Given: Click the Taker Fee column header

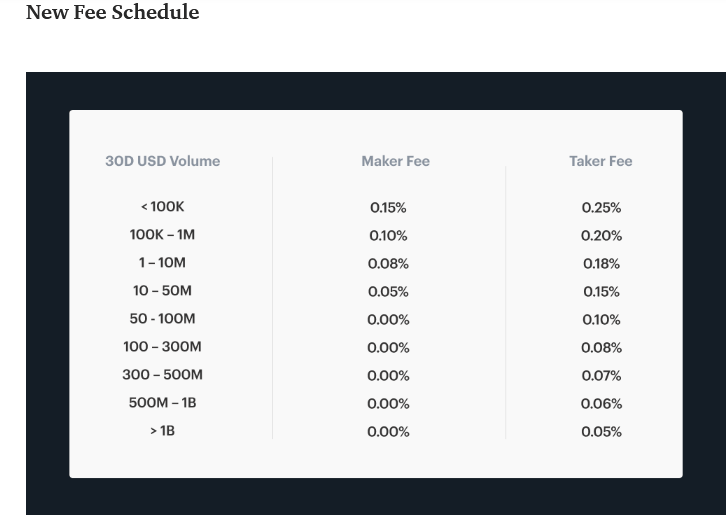Looking at the screenshot, I should click(x=601, y=161).
